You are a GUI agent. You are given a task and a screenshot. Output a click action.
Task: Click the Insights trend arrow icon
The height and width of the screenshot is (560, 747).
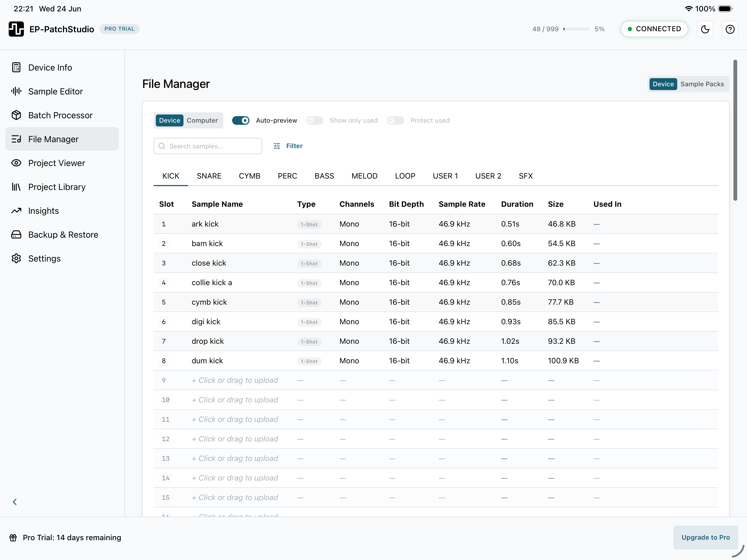tap(16, 211)
